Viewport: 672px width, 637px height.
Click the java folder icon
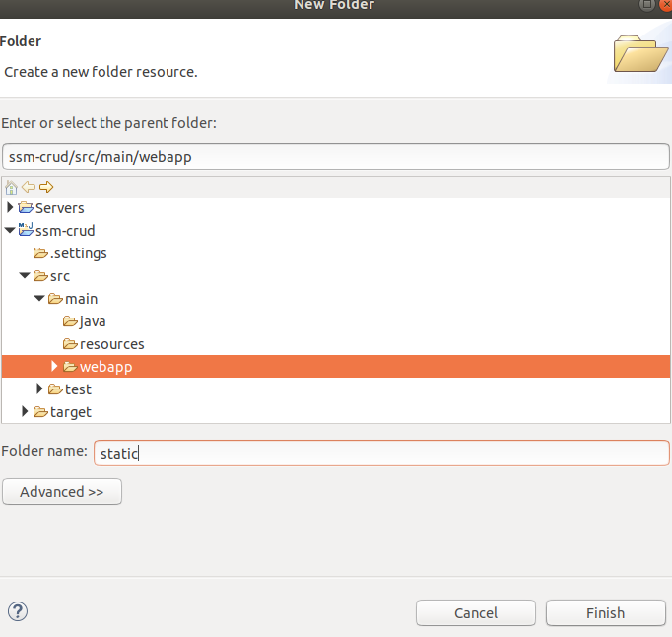[x=70, y=321]
